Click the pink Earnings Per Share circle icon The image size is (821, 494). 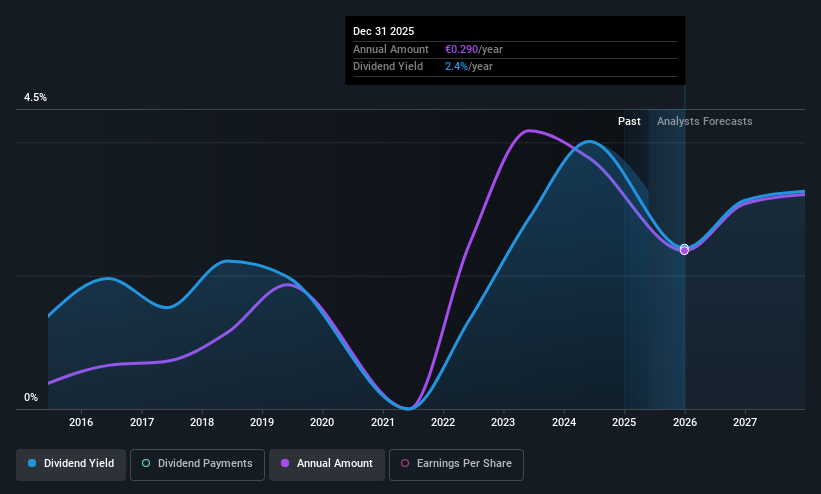tap(405, 463)
